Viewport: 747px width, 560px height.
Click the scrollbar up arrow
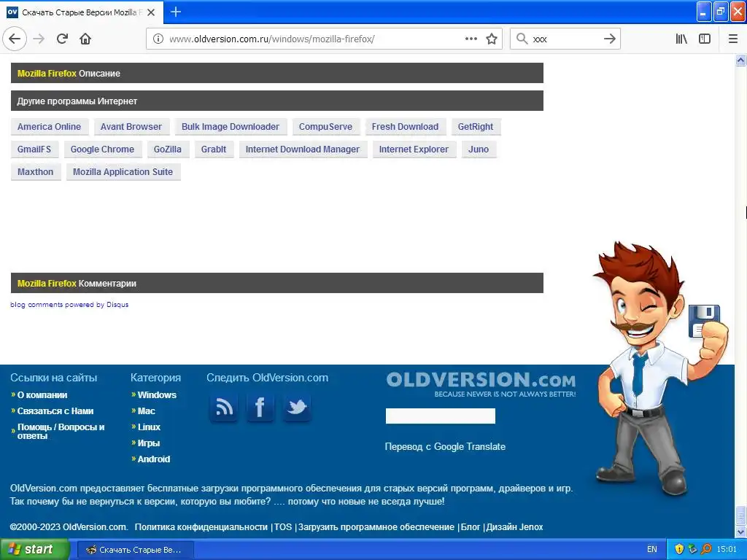coord(740,60)
